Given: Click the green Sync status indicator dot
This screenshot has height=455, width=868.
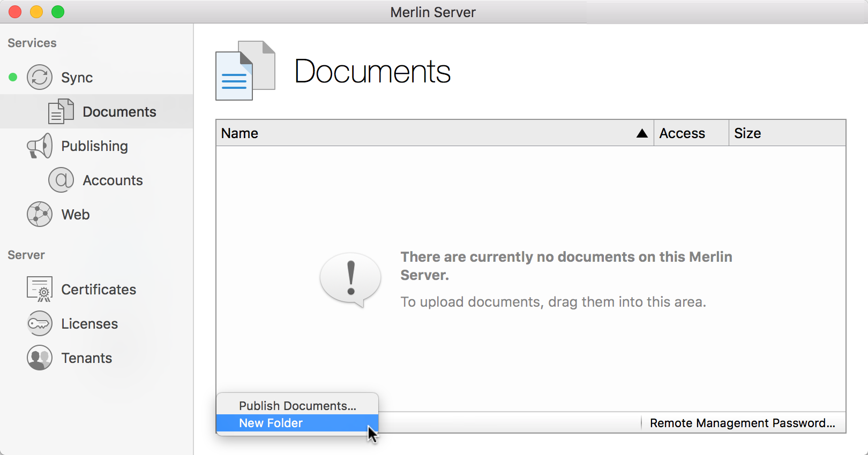Looking at the screenshot, I should 13,78.
